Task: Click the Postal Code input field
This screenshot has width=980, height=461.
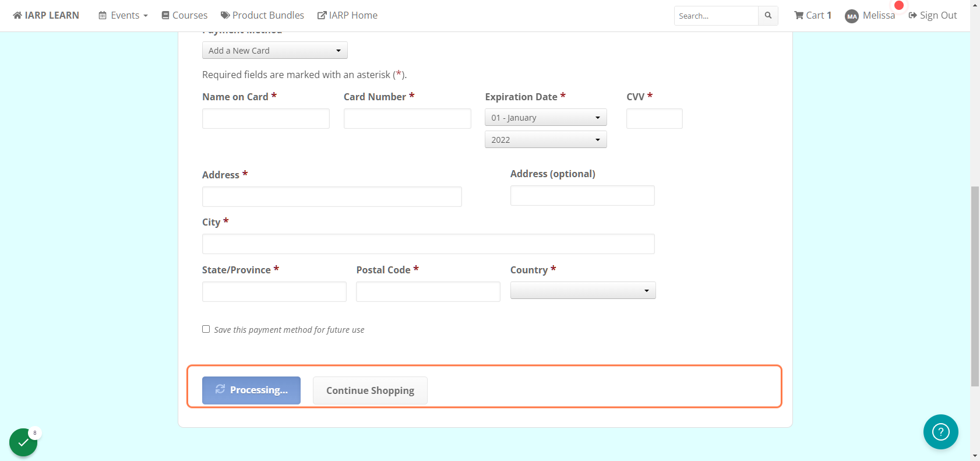Action: point(428,292)
